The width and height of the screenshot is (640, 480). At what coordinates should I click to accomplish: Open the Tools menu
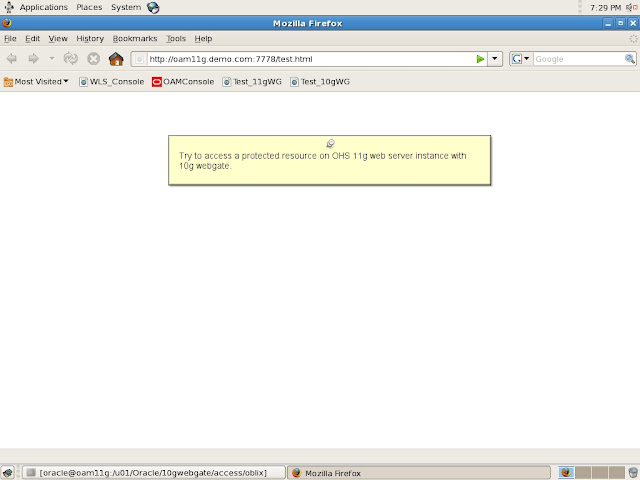[x=176, y=38]
